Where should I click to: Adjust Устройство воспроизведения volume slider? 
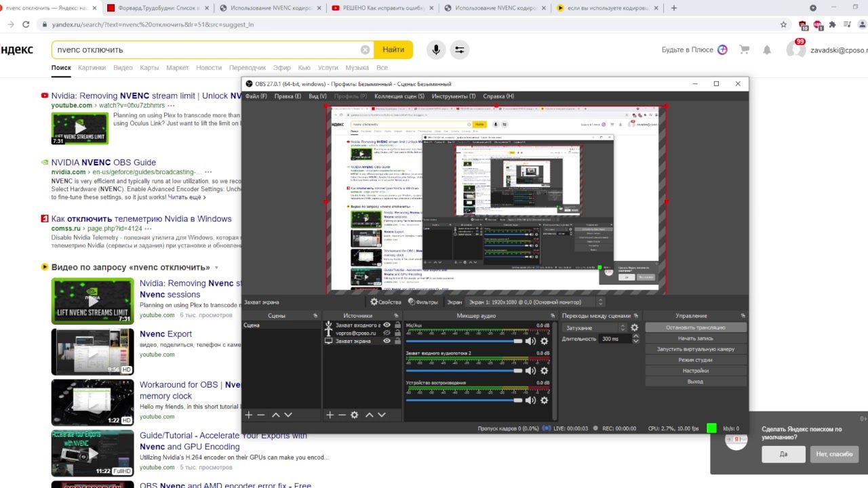[465, 401]
